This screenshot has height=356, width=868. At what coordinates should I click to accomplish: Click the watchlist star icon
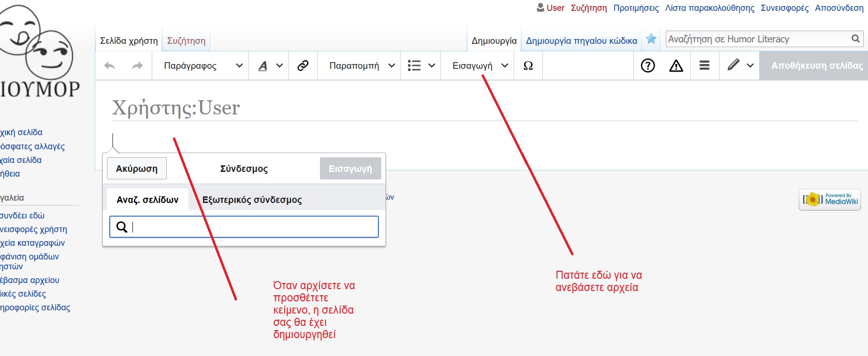coord(651,39)
